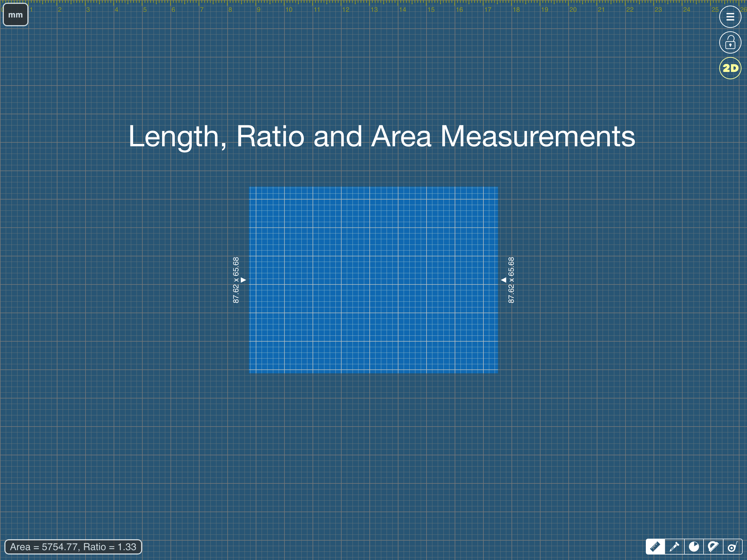Select the tape measure tool
The image size is (747, 560).
pos(732,547)
